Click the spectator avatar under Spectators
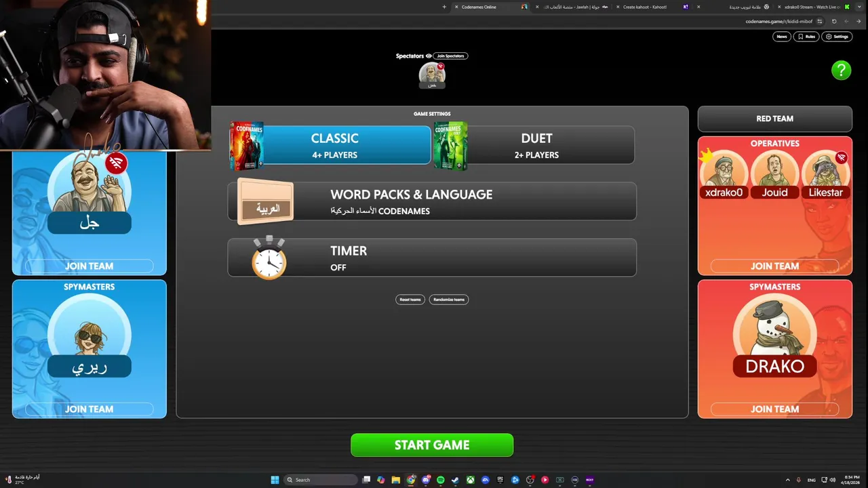Viewport: 868px width, 488px height. 432,75
